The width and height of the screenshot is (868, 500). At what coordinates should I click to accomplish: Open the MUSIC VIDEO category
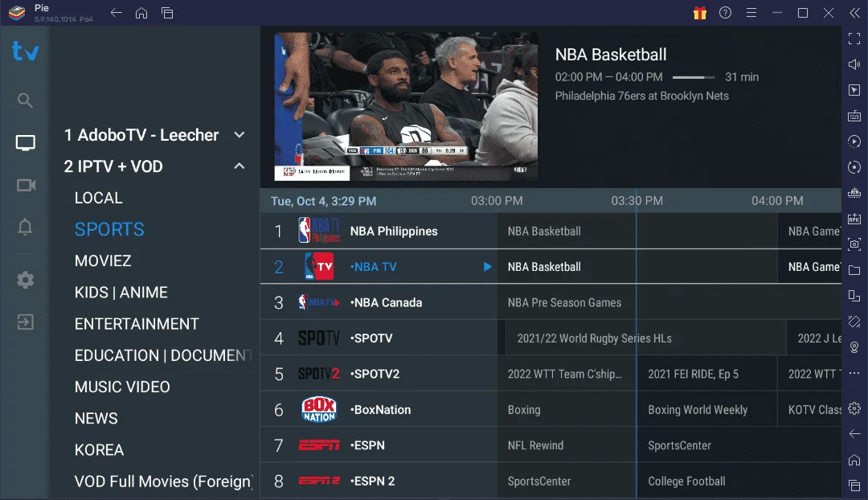122,387
